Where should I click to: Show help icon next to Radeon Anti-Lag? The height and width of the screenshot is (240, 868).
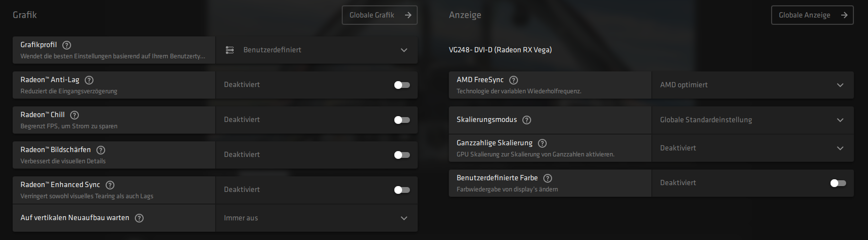[89, 80]
